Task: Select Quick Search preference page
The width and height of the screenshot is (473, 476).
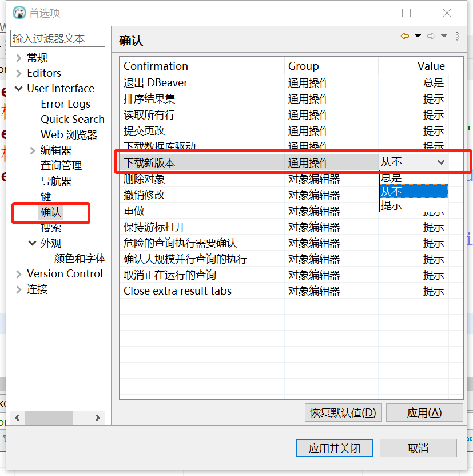Action: click(73, 120)
